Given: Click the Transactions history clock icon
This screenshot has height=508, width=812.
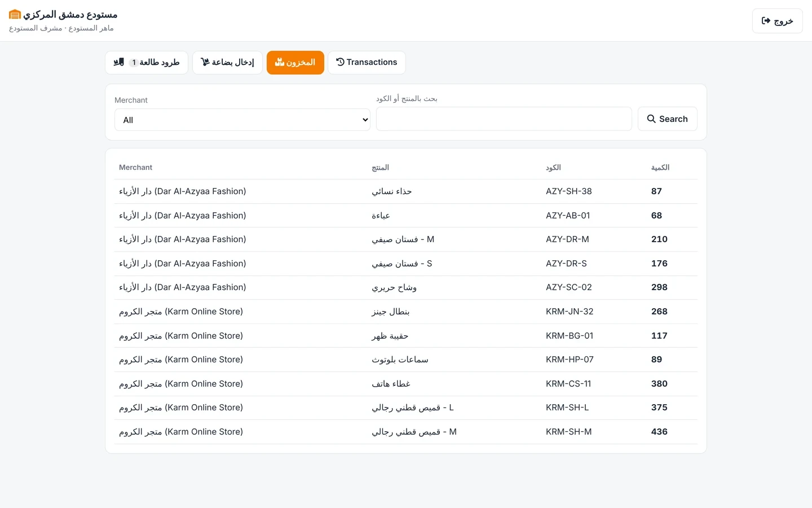Looking at the screenshot, I should coord(340,62).
